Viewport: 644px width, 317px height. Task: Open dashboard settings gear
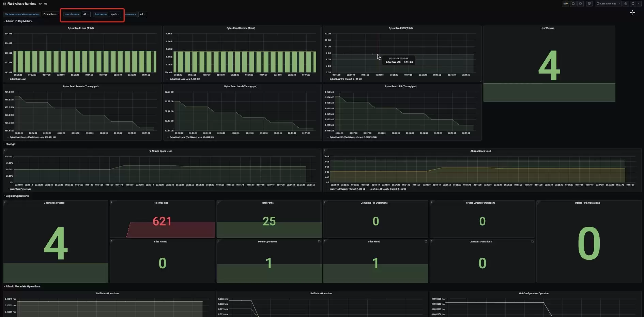pos(580,4)
